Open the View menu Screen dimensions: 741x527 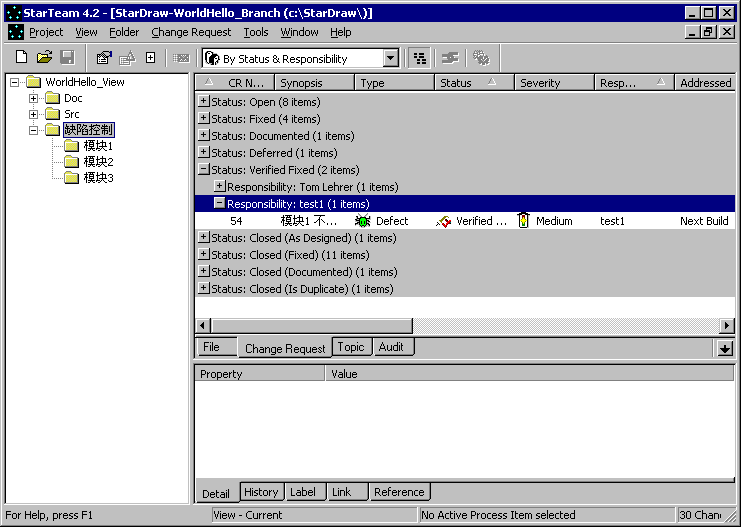[86, 32]
